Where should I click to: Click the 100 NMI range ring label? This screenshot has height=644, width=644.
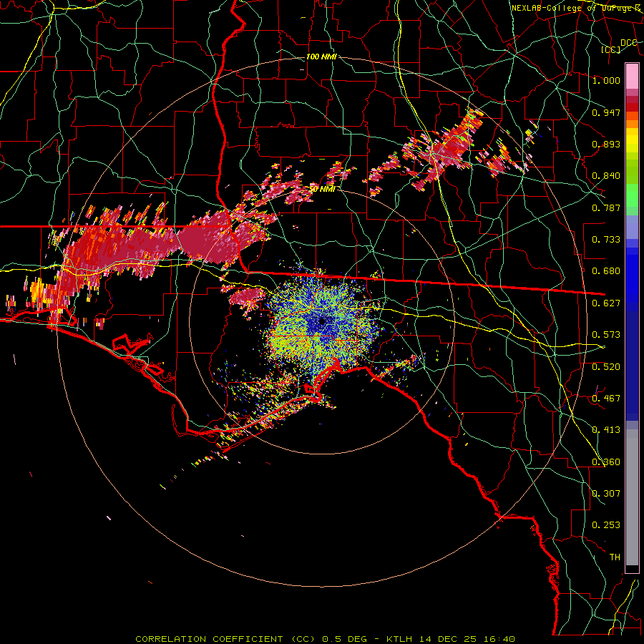tap(321, 57)
